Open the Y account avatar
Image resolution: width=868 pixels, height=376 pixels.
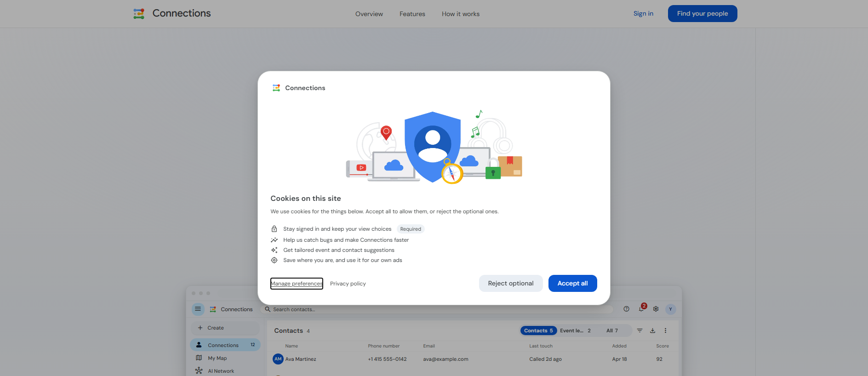click(x=671, y=309)
